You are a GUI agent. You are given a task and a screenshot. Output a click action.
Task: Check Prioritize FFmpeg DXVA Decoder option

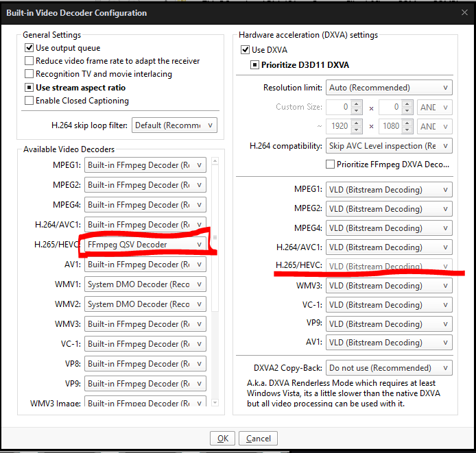pos(330,164)
